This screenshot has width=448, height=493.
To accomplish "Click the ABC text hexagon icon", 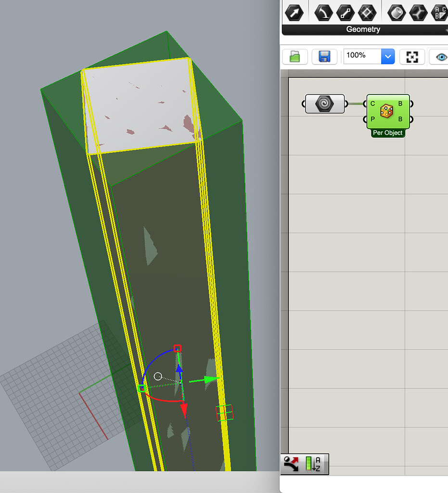I will pyautogui.click(x=439, y=13).
